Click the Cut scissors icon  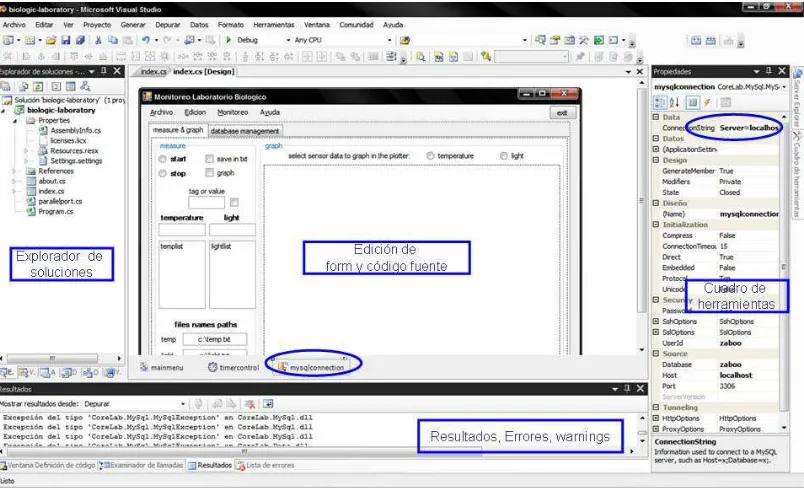pyautogui.click(x=98, y=40)
